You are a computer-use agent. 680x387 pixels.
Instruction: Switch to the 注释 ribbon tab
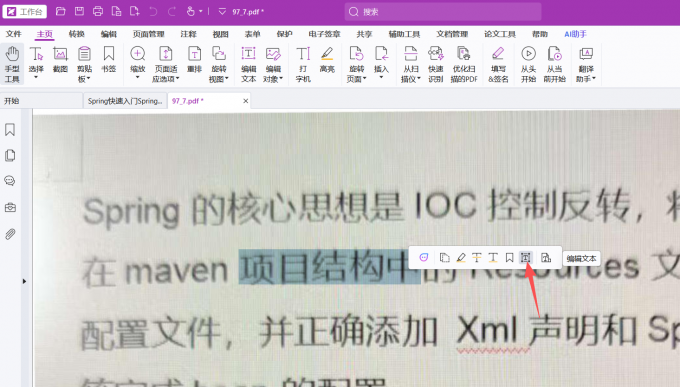[x=188, y=34]
